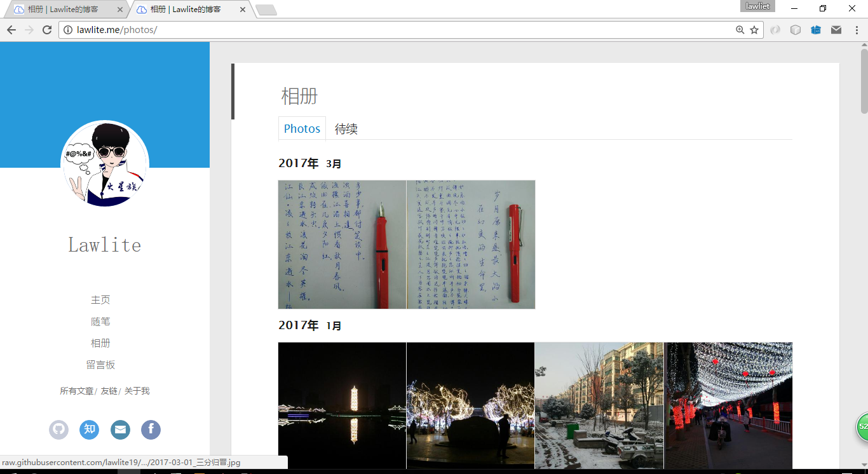This screenshot has height=474, width=868.
Task: Open the GitHub profile icon in sidebar
Action: click(58, 430)
